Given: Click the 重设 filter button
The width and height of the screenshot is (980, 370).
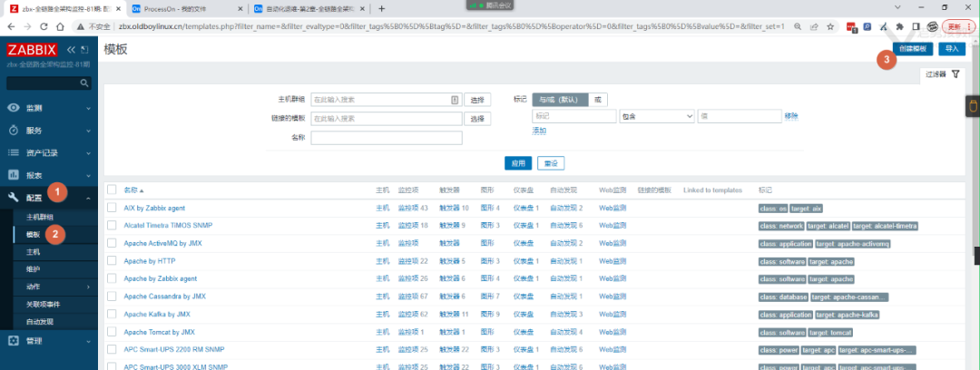Looking at the screenshot, I should point(551,163).
